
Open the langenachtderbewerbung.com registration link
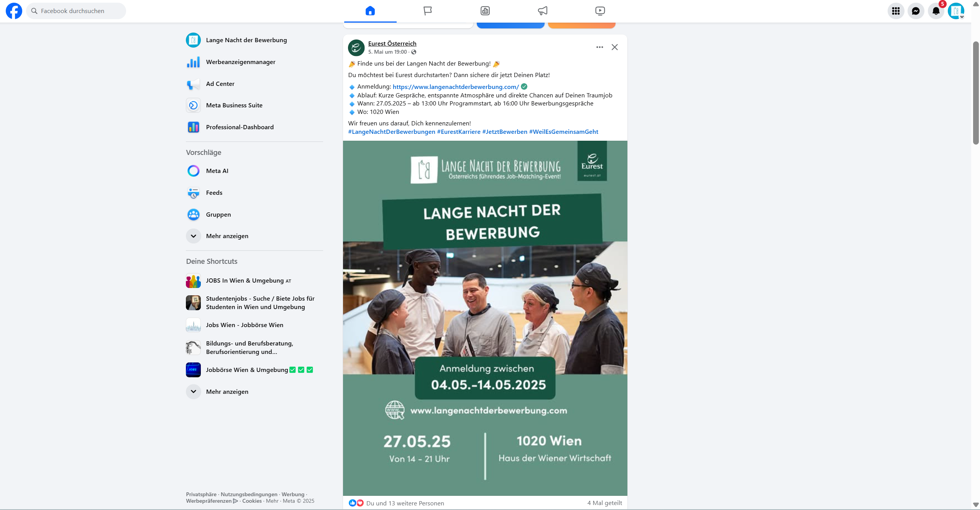coord(456,87)
